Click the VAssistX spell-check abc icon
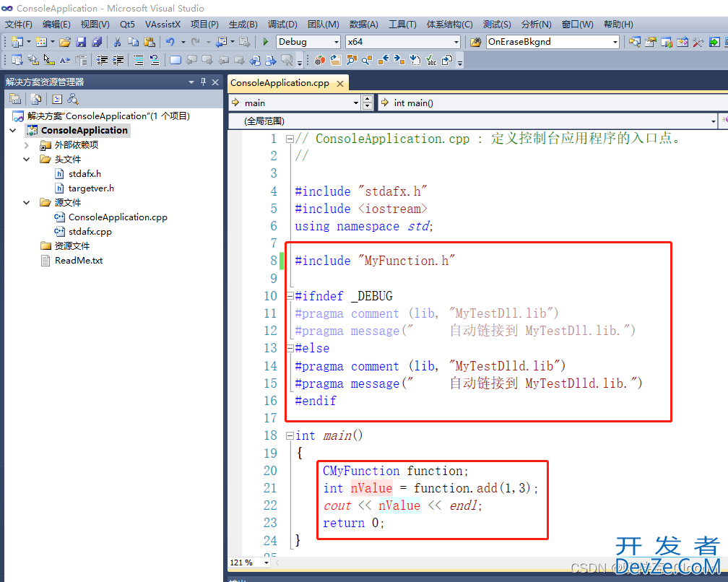Image resolution: width=728 pixels, height=582 pixels. coord(431,60)
